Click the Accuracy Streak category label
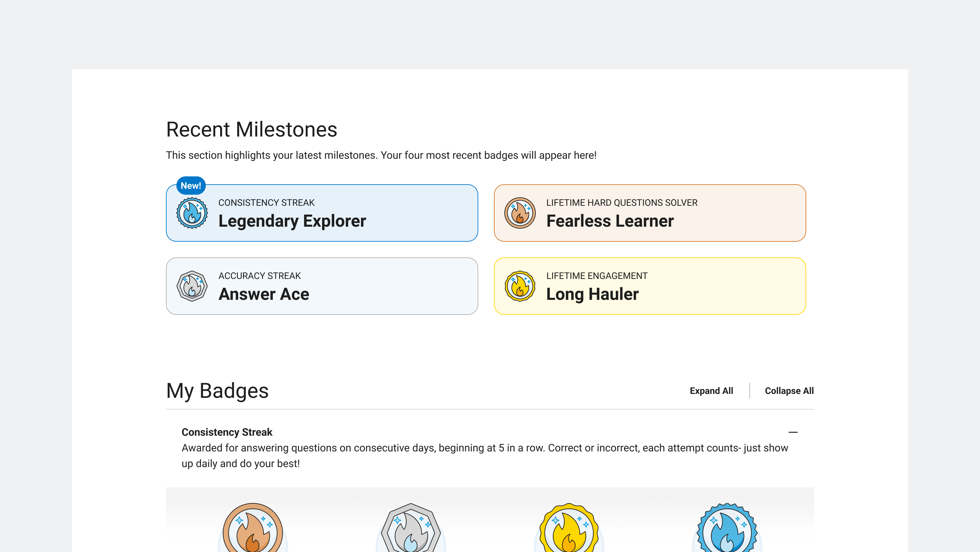Image resolution: width=980 pixels, height=552 pixels. click(259, 276)
